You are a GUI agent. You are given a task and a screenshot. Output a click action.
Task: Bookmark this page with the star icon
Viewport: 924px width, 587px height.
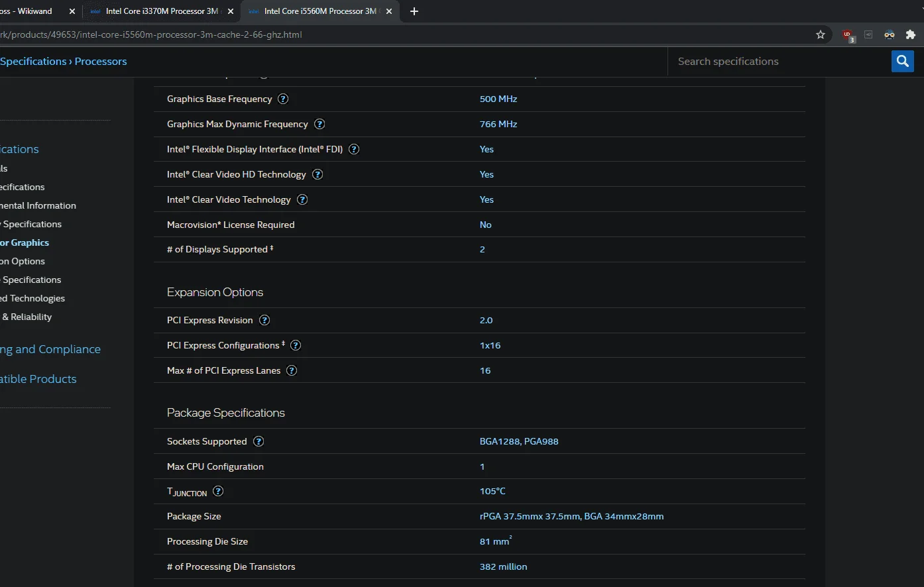pyautogui.click(x=821, y=34)
